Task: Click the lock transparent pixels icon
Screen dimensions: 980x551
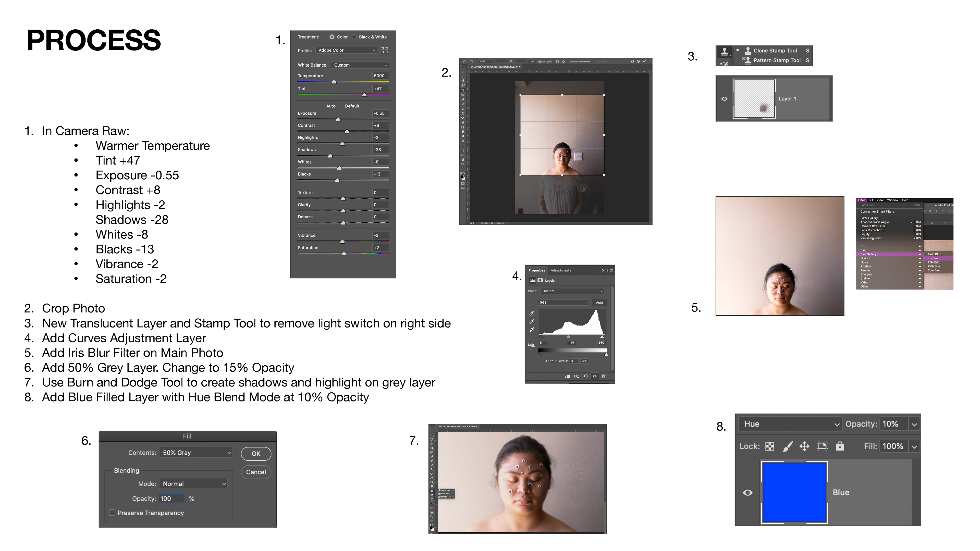Action: coord(770,446)
